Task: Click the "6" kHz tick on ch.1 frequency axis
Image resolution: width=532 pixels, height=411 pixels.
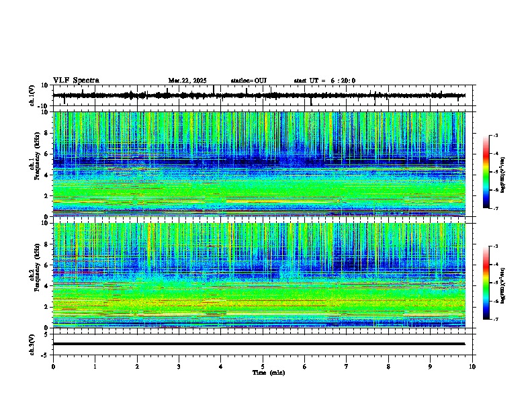Action: pyautogui.click(x=47, y=154)
